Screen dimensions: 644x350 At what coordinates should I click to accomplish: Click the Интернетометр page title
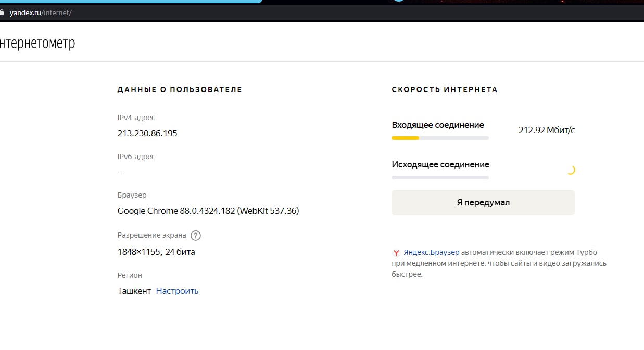point(37,43)
